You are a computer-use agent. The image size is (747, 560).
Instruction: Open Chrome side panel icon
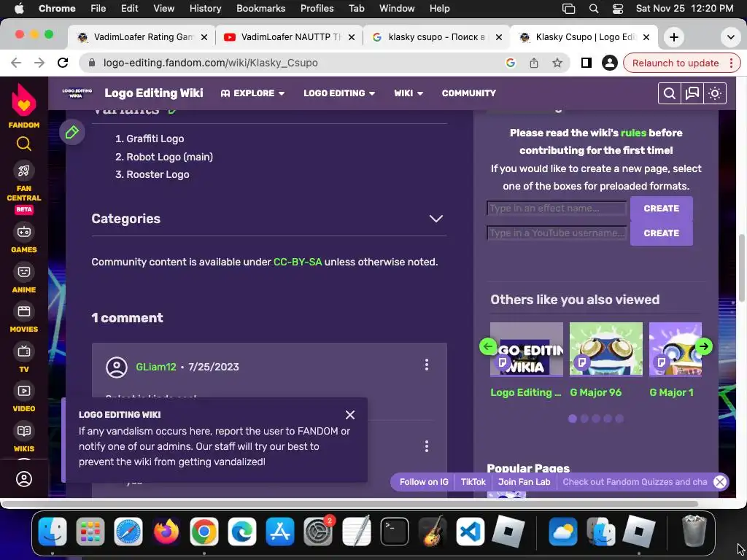(586, 63)
